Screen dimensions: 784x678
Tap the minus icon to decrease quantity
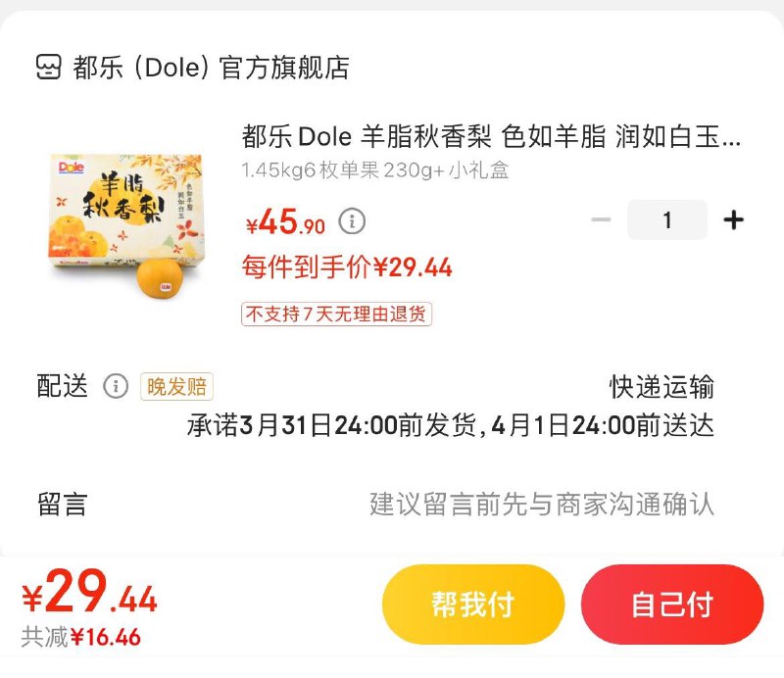(x=601, y=219)
